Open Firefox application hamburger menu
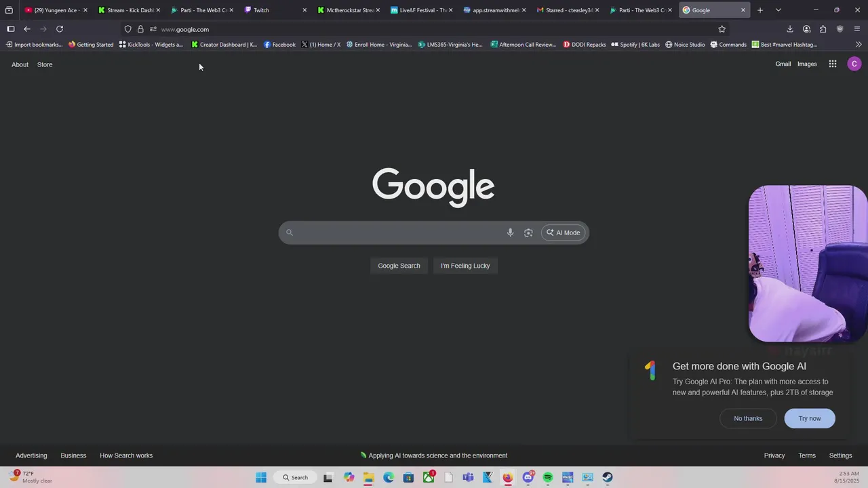Viewport: 868px width, 488px height. click(857, 29)
